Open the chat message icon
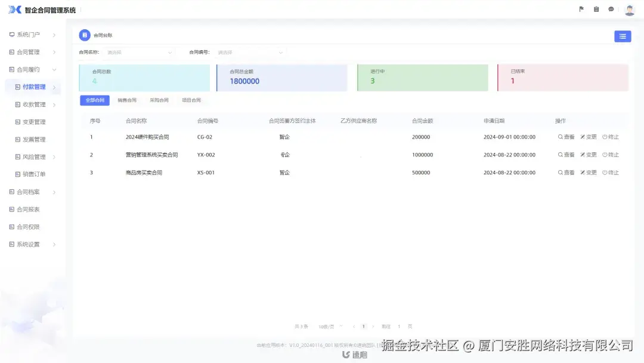The image size is (644, 363). point(611,9)
